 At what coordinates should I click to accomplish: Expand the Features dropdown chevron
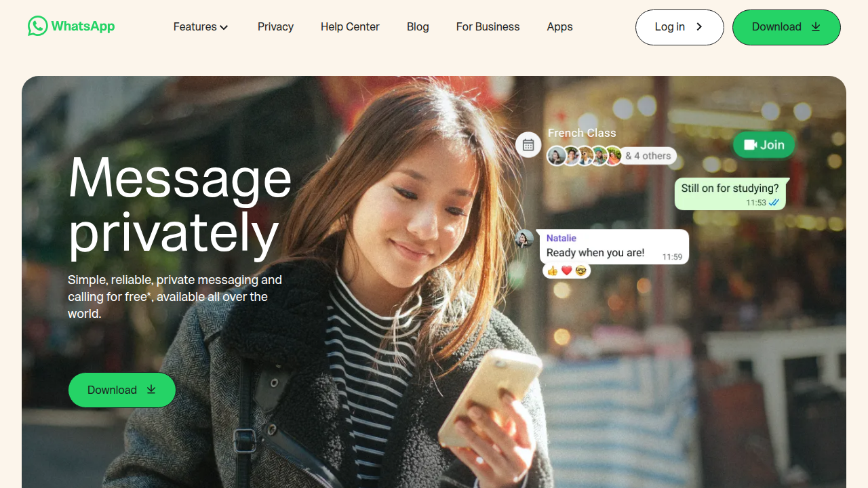[x=224, y=27]
